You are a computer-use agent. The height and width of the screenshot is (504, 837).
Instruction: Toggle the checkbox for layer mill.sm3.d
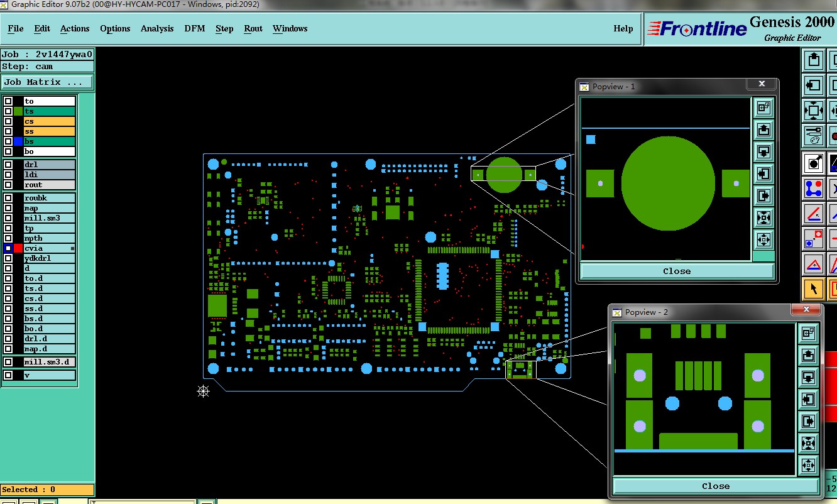tap(8, 362)
